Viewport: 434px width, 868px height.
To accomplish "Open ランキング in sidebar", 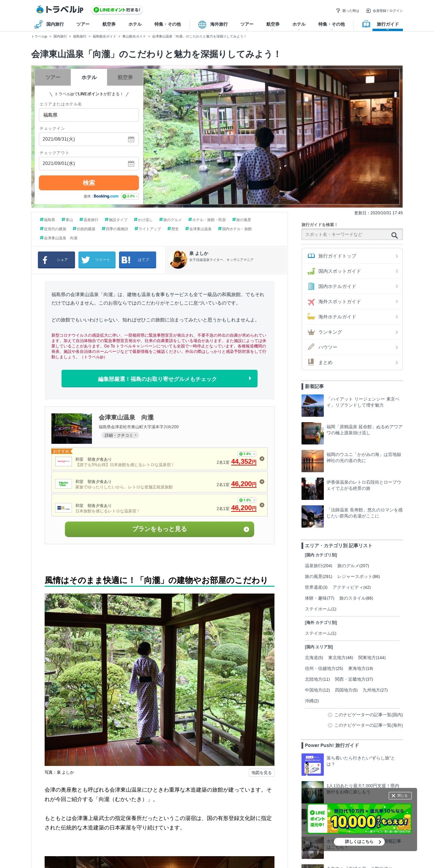I will (352, 332).
